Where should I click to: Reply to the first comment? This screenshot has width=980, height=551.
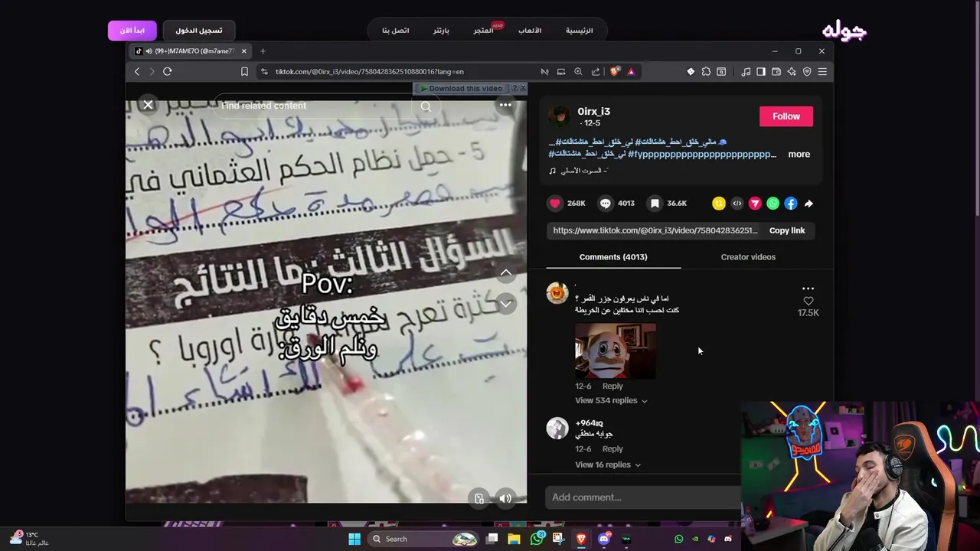612,386
